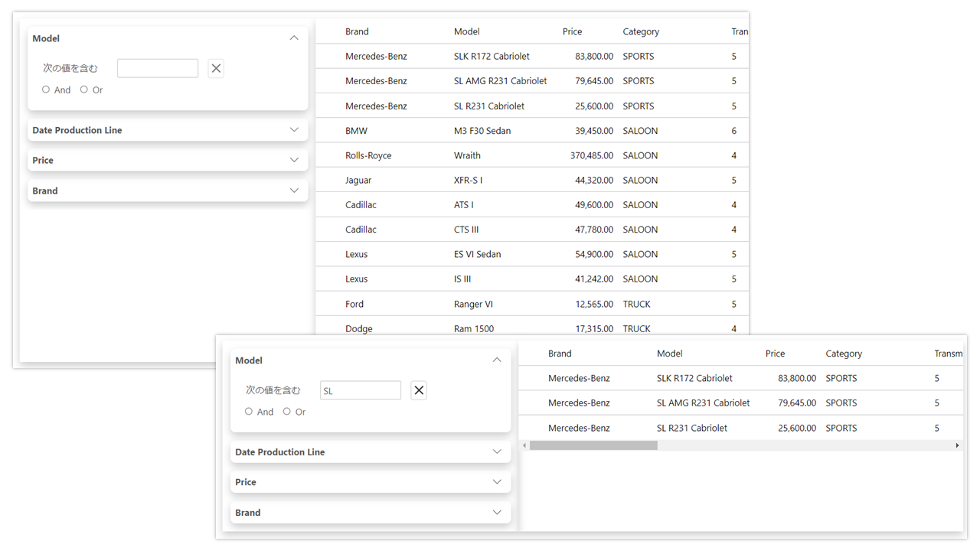Click 'SLK R172 Cabriolet' in front window grid
The image size is (980, 551).
click(694, 378)
